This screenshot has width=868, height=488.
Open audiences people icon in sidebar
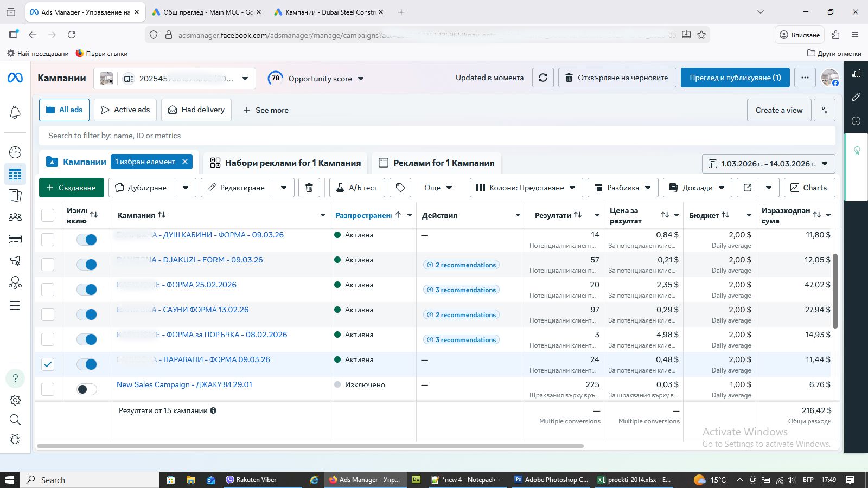click(x=15, y=217)
